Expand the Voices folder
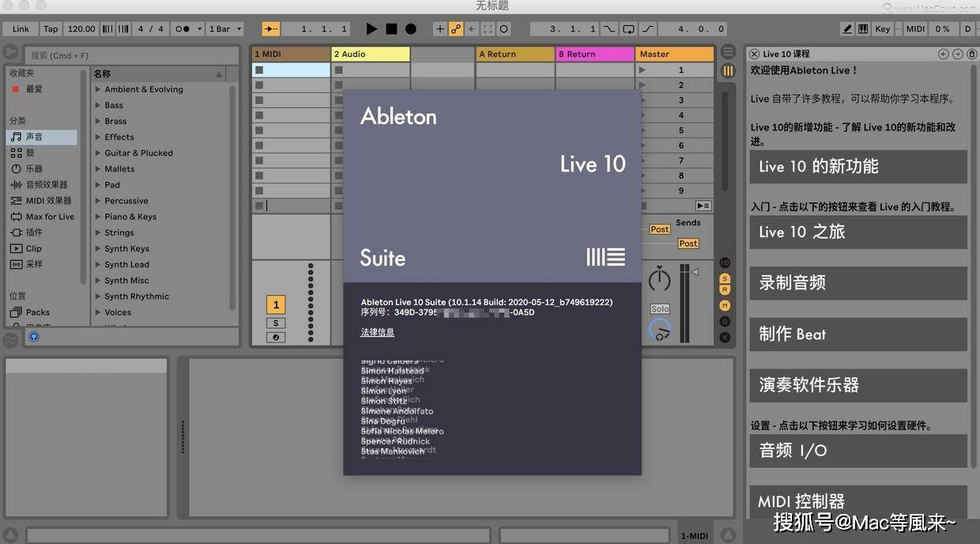This screenshot has height=544, width=980. (98, 312)
